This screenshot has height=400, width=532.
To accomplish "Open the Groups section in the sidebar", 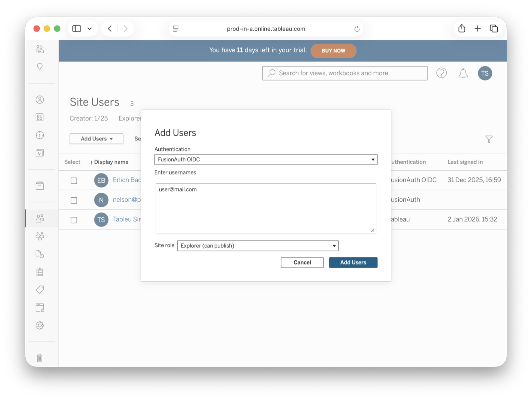I will click(x=40, y=236).
